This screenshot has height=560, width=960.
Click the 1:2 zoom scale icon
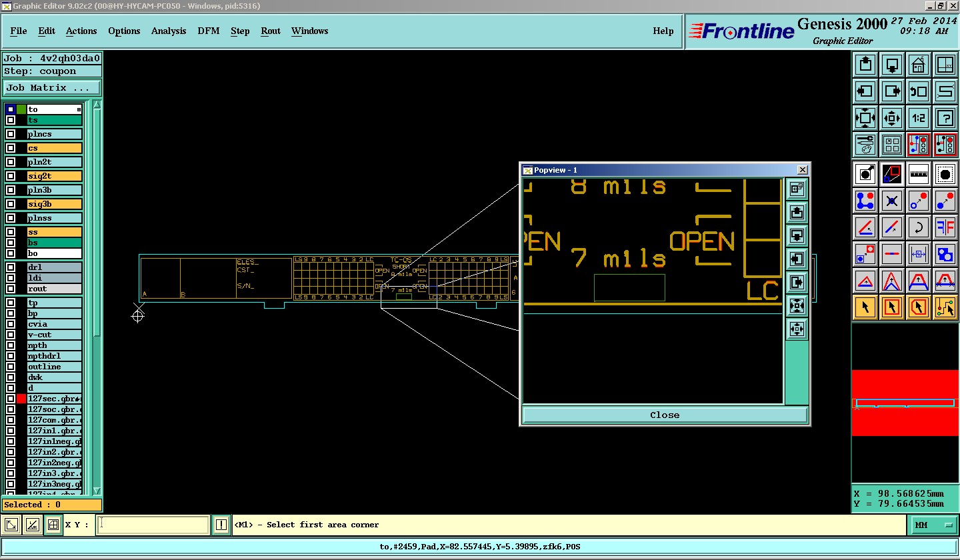(x=918, y=119)
